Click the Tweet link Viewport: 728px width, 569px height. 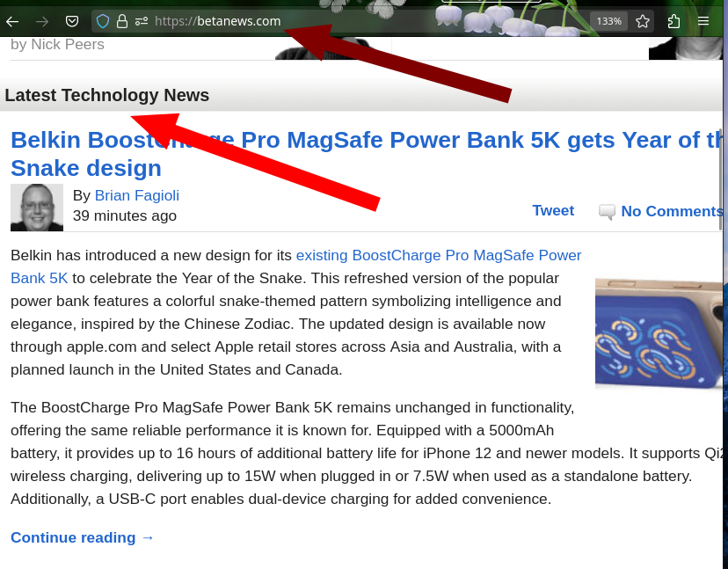pyautogui.click(x=553, y=210)
